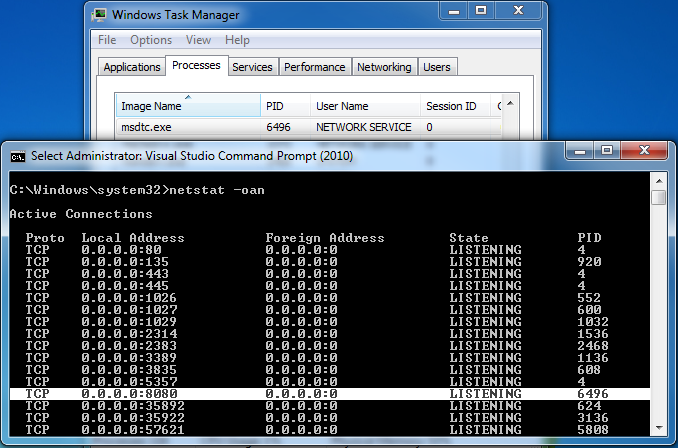Screen dimensions: 678x448
Task: Click local address 0.0.0.0:3389
Action: point(129,358)
